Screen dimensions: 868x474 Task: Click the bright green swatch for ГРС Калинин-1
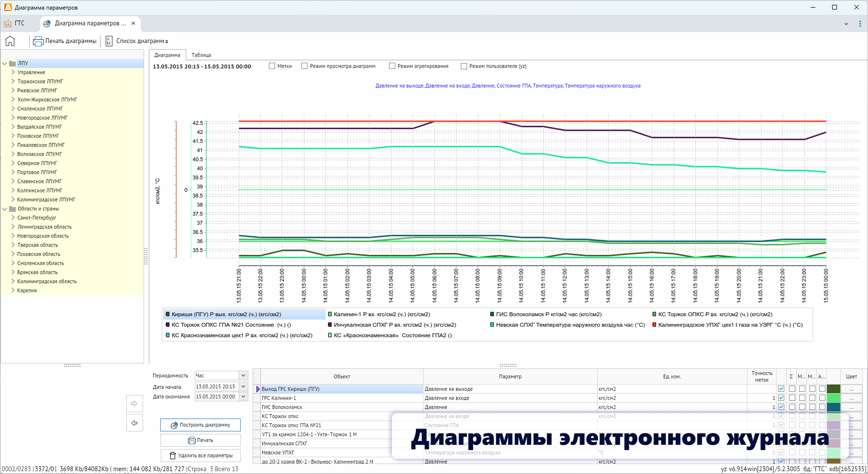(834, 398)
